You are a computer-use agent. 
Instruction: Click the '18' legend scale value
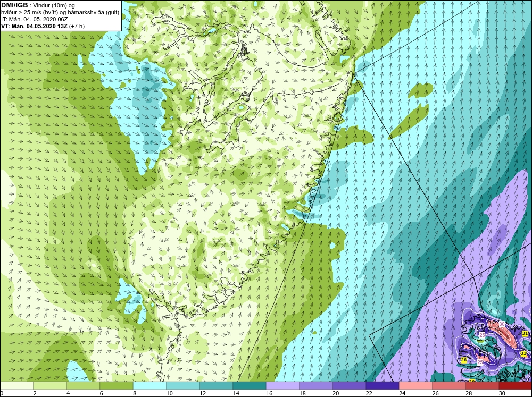(302, 393)
